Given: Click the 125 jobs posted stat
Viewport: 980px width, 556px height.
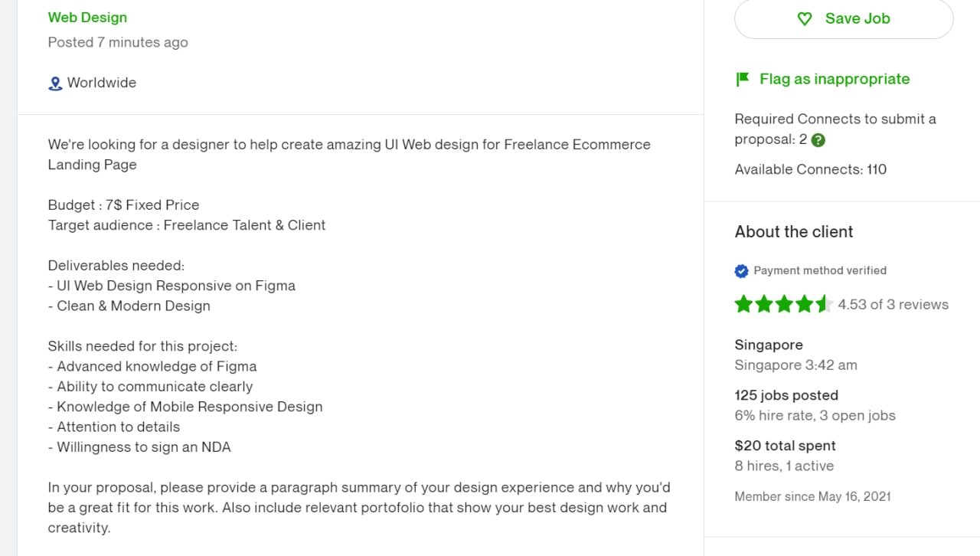Looking at the screenshot, I should [x=786, y=395].
